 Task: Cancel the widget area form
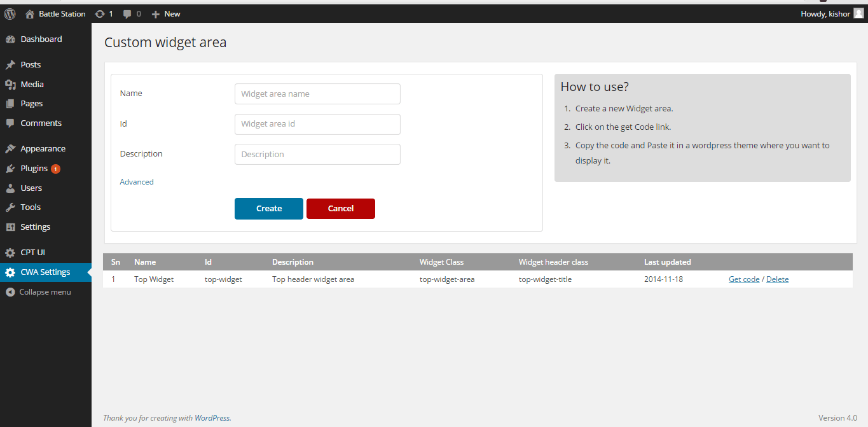click(340, 208)
